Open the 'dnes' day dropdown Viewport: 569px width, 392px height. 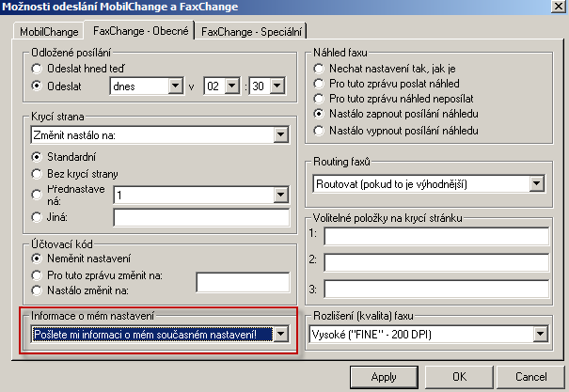tap(176, 86)
